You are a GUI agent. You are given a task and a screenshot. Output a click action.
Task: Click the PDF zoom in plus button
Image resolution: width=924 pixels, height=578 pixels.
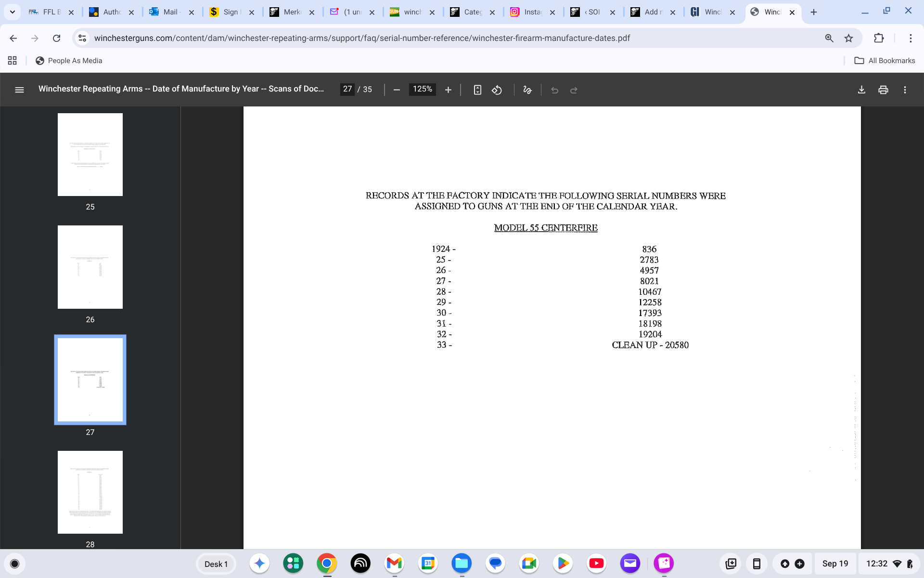point(448,90)
